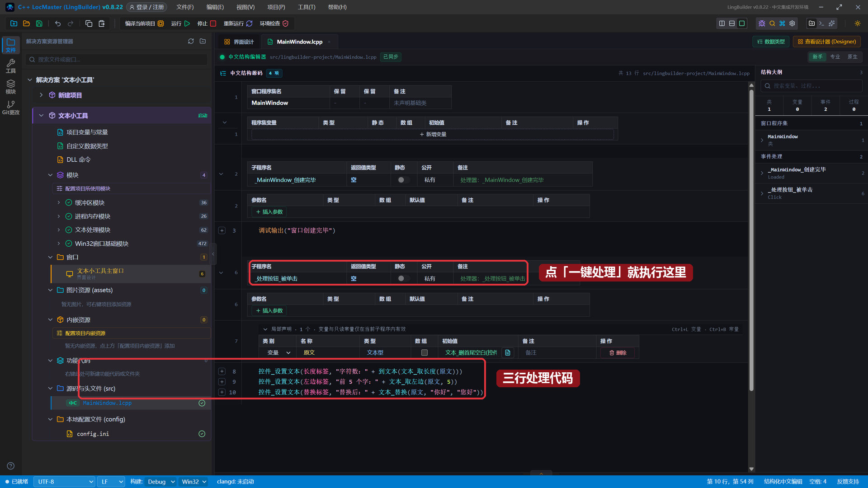The image size is (868, 488).
Task: Open the 项目(P) menu
Action: tap(276, 7)
